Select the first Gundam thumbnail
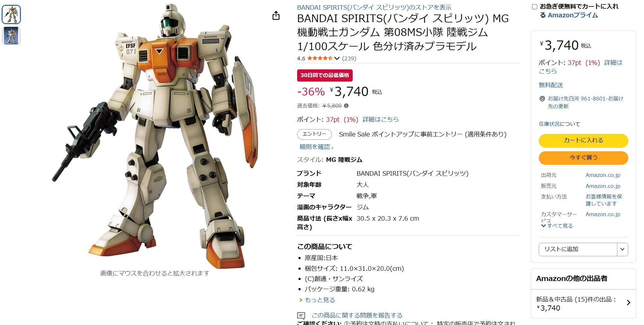The width and height of the screenshot is (644, 325). [x=11, y=14]
